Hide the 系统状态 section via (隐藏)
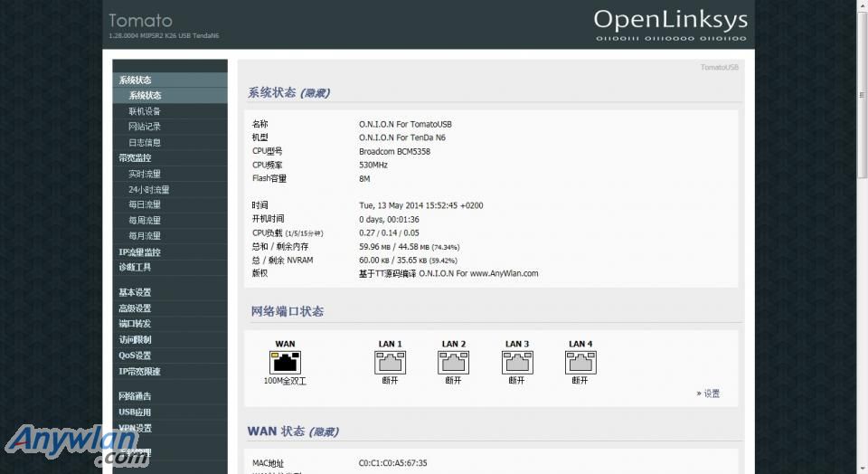The height and width of the screenshot is (474, 868). pyautogui.click(x=316, y=93)
